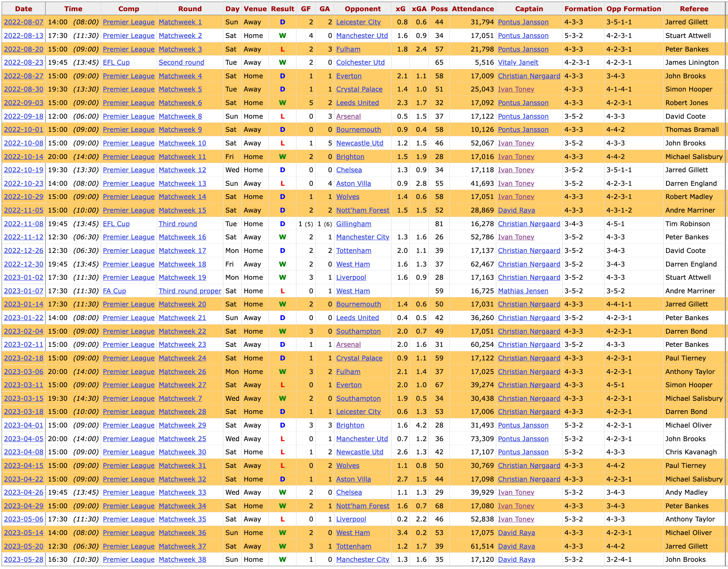Open Leicester City link in Matchweek 28 row
The height and width of the screenshot is (569, 728).
tap(358, 412)
